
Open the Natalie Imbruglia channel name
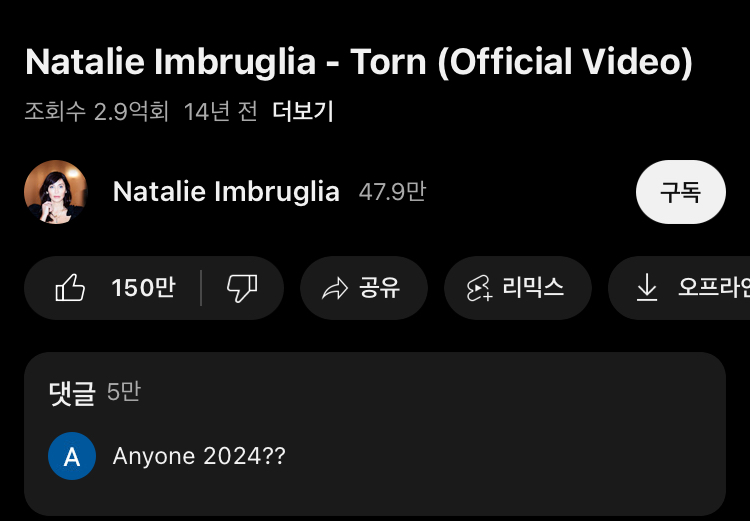226,192
